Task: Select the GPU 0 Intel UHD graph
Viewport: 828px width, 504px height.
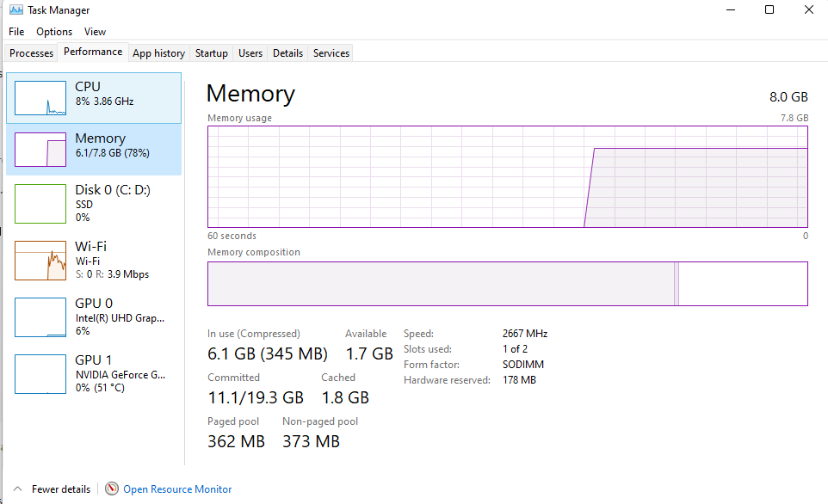Action: 40,317
